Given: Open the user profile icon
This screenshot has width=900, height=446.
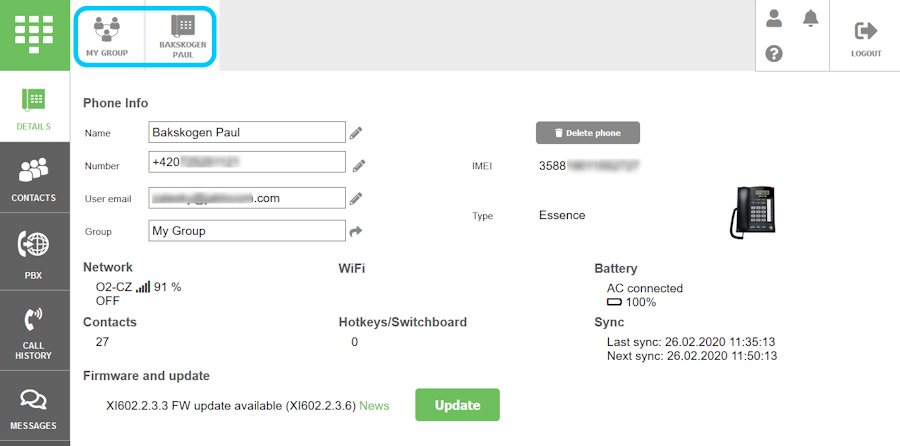Looking at the screenshot, I should coord(774,18).
